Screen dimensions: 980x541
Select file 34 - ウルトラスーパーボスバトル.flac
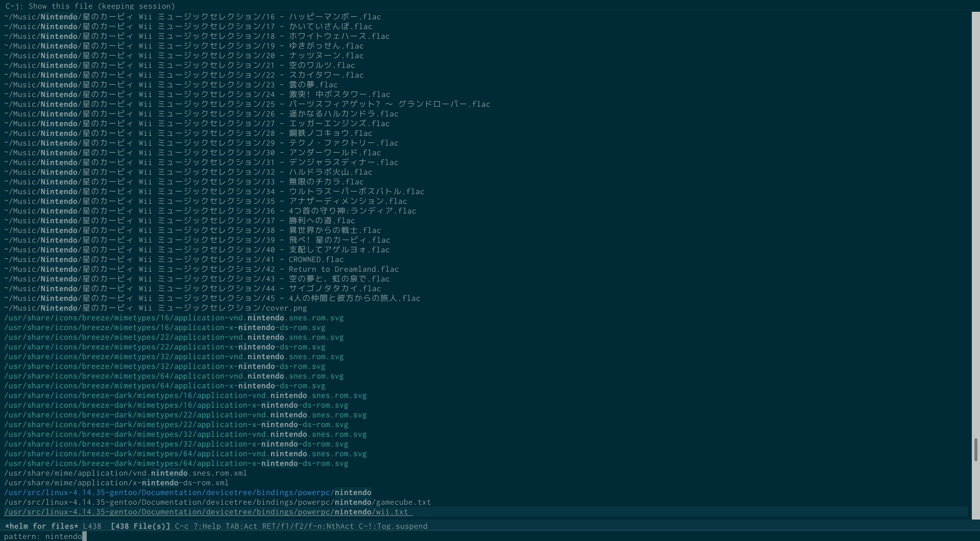(x=214, y=192)
